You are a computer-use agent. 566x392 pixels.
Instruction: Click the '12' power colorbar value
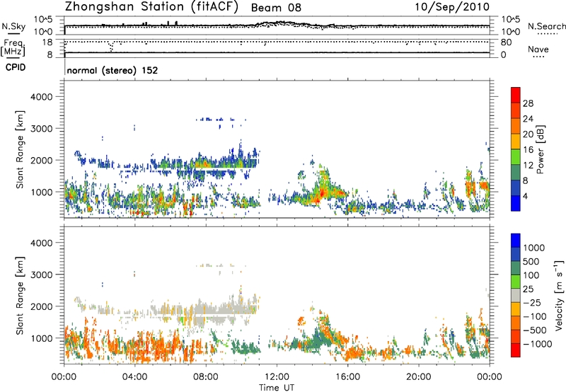point(528,166)
